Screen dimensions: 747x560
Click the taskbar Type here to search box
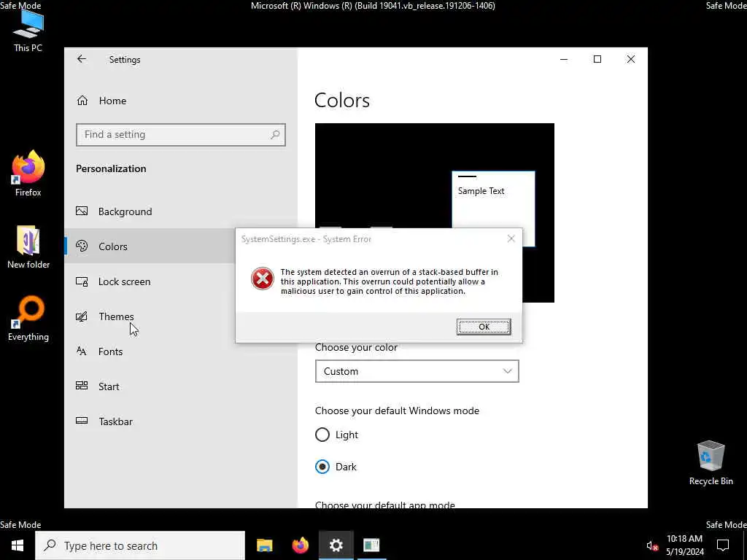(x=140, y=545)
